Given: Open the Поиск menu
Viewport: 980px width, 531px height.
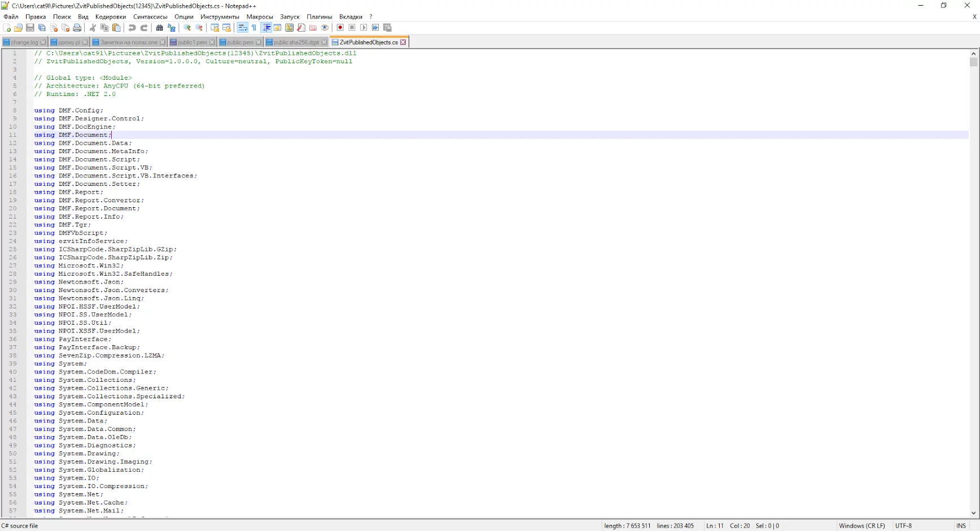Looking at the screenshot, I should click(62, 17).
